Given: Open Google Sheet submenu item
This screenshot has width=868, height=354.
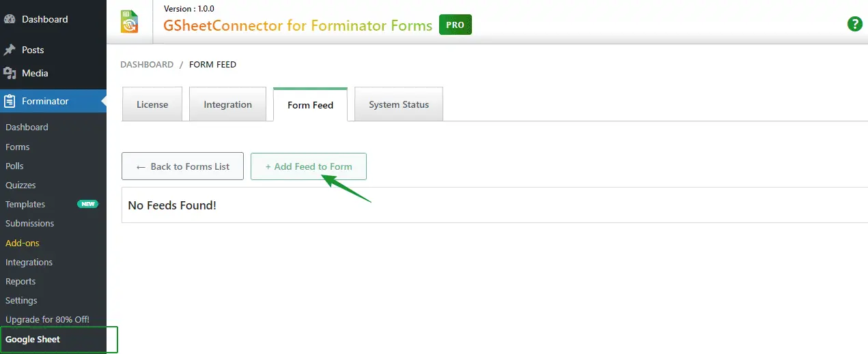Looking at the screenshot, I should tap(33, 339).
